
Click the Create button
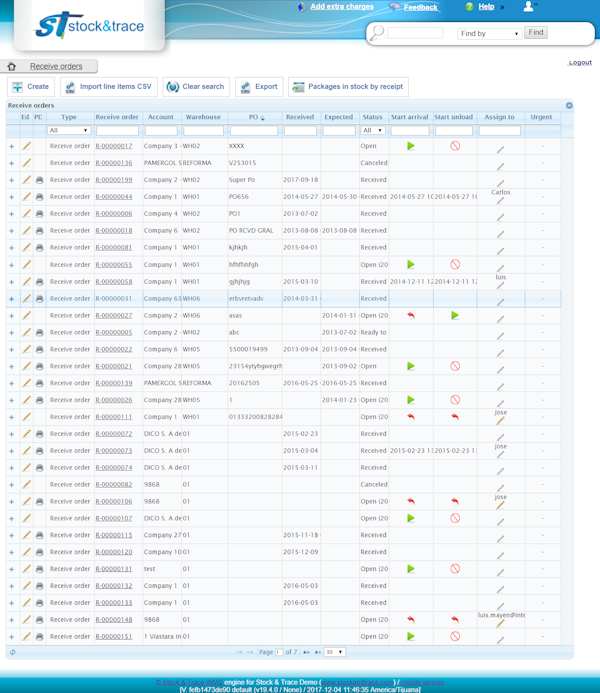[x=31, y=87]
